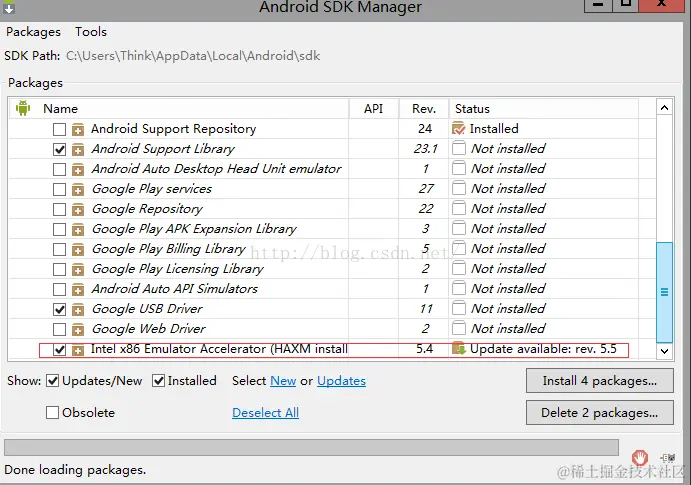
Task: Check the Google Repository checkbox
Action: 59,209
